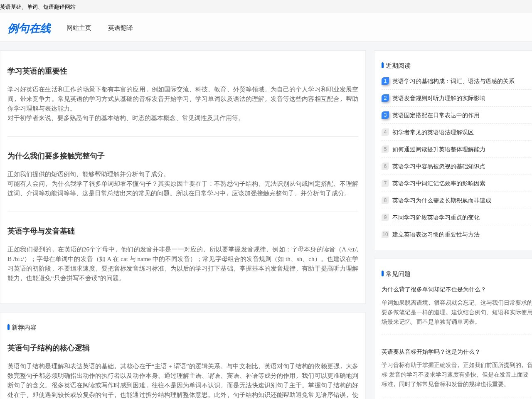Open article 英语学习中词汇记忆效率的影响因素
532x399 pixels.
[439, 183]
